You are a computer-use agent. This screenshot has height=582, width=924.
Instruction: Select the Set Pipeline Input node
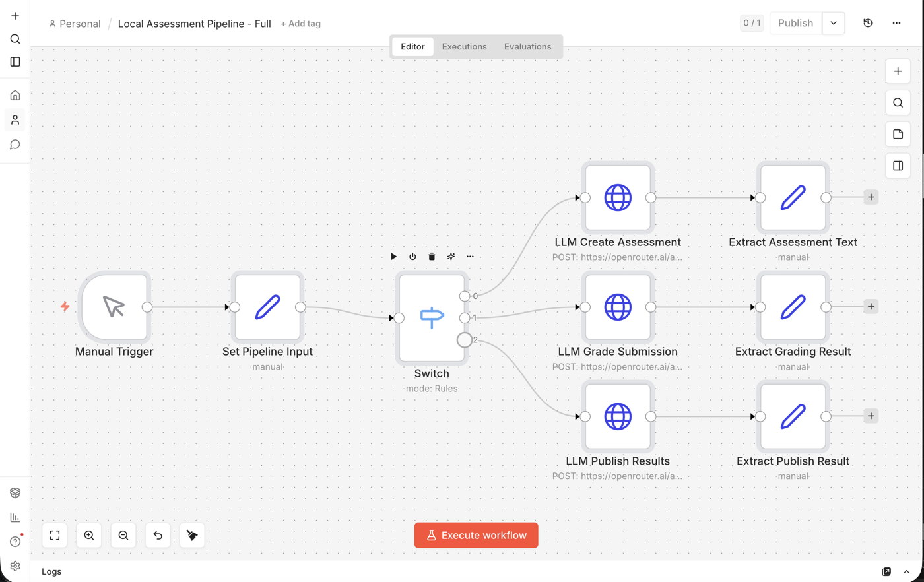click(x=267, y=307)
